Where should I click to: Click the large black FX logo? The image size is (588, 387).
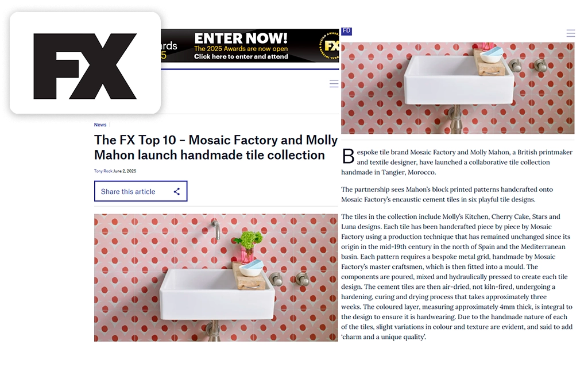pyautogui.click(x=85, y=67)
